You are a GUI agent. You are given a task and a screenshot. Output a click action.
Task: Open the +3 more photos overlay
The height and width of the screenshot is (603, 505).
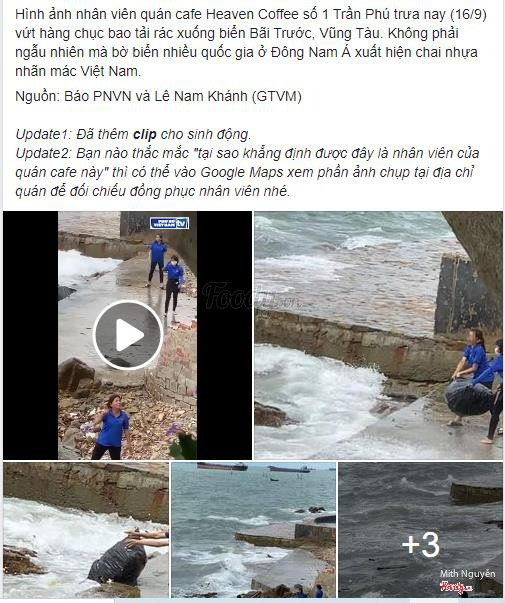tap(420, 530)
